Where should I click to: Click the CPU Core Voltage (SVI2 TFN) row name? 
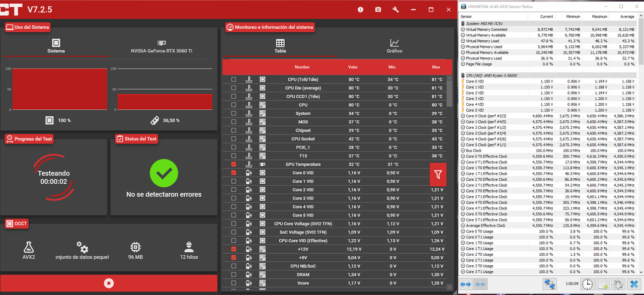tap(302, 224)
